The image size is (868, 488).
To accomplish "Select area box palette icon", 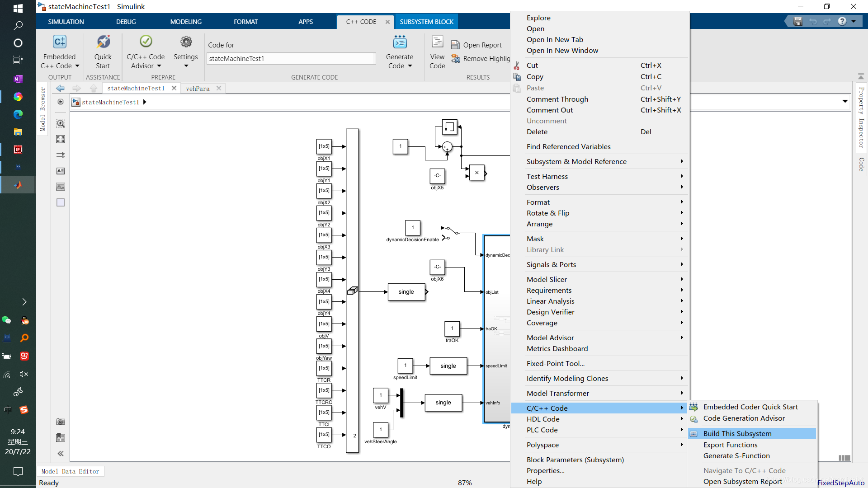I will (x=61, y=202).
